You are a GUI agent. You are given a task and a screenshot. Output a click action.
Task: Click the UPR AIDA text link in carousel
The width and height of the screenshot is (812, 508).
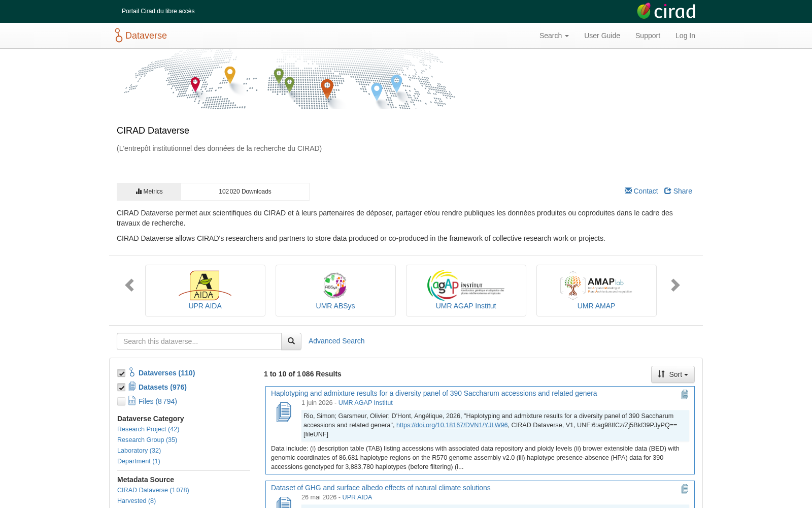(205, 306)
